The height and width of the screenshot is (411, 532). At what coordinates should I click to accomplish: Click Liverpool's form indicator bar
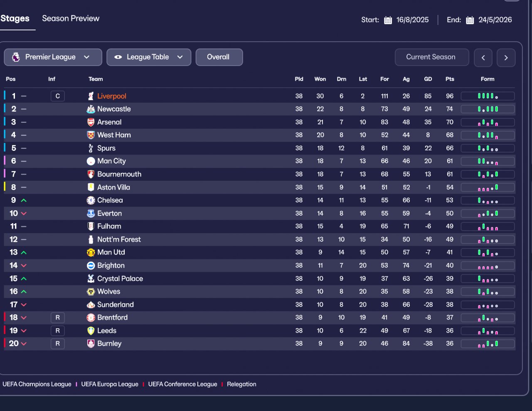coord(488,96)
